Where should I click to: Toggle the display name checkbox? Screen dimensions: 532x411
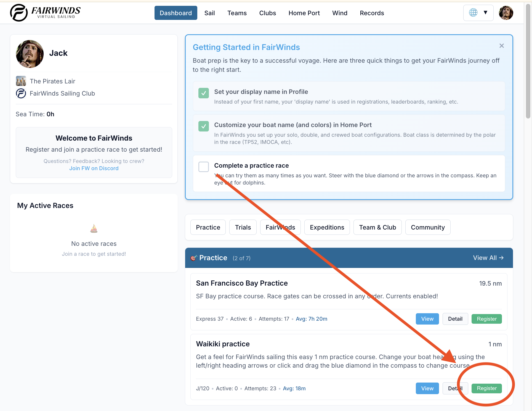(204, 93)
